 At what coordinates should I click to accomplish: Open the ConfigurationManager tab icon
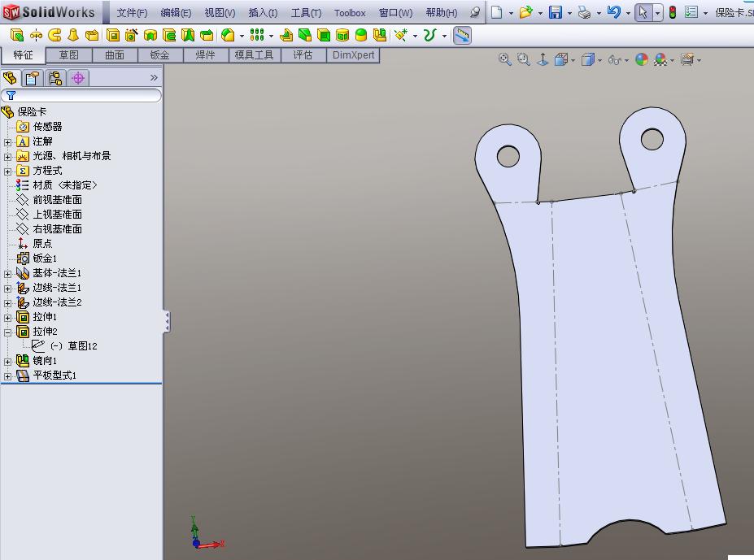coord(55,78)
